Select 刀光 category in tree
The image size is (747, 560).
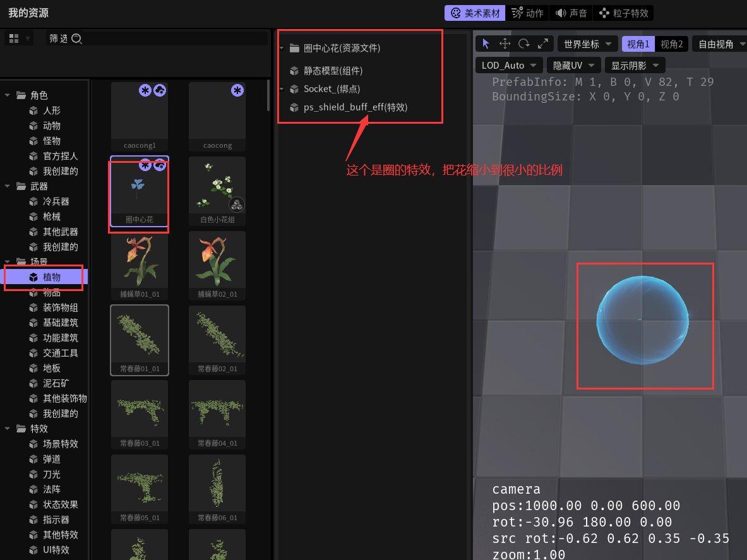(x=51, y=474)
